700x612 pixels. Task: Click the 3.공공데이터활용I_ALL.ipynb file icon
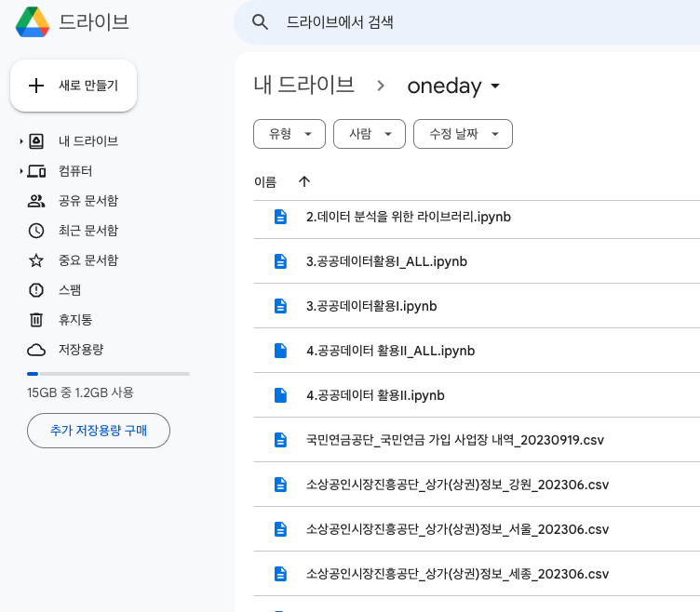pos(280,261)
